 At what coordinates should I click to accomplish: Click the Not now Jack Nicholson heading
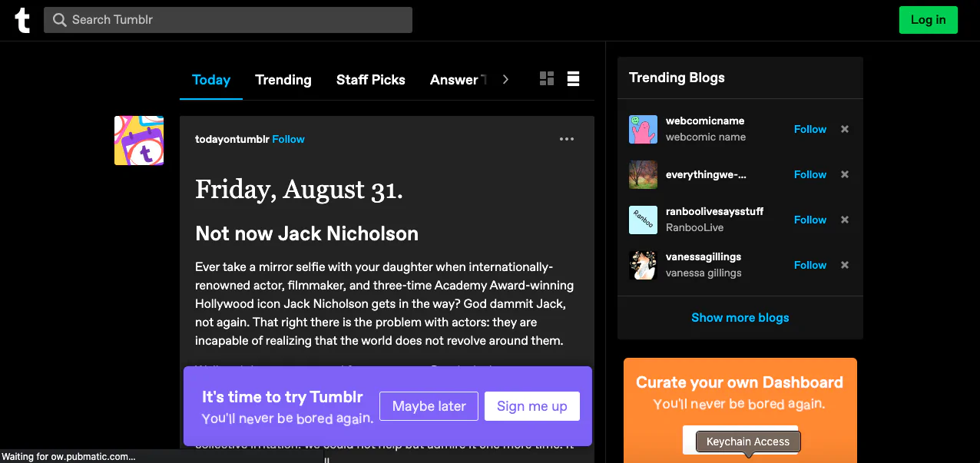[x=307, y=233]
